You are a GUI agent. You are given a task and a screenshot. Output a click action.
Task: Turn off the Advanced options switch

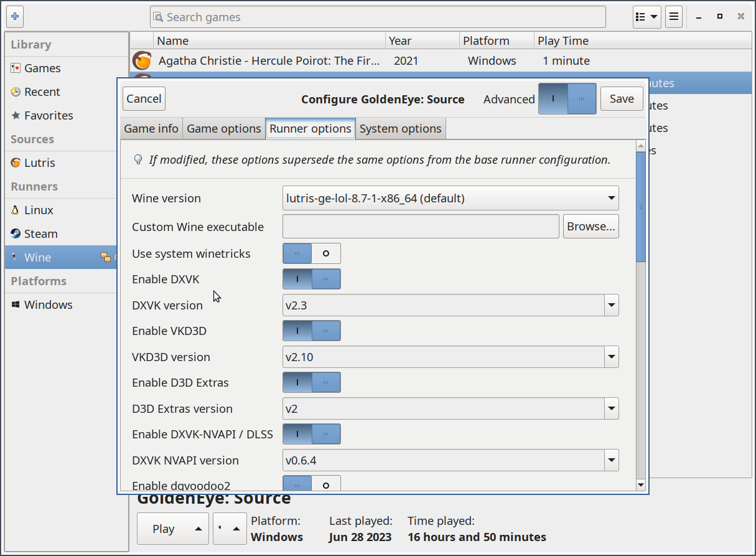coord(567,99)
